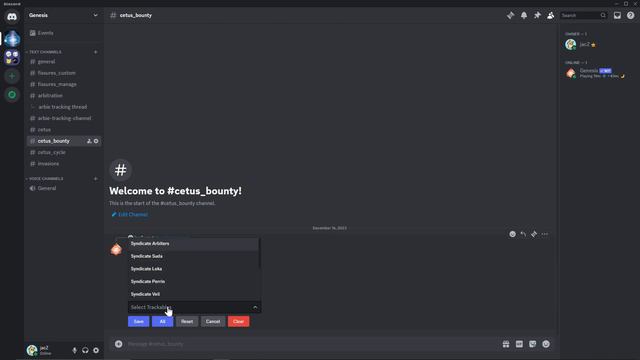Show pinned messages pin icon
This screenshot has height=360, width=640.
[x=537, y=15]
